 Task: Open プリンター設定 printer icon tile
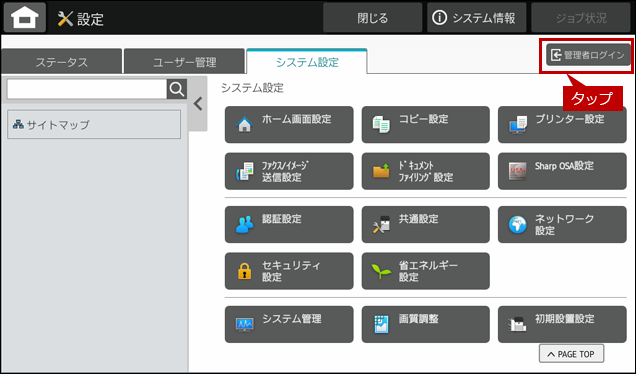(x=562, y=125)
